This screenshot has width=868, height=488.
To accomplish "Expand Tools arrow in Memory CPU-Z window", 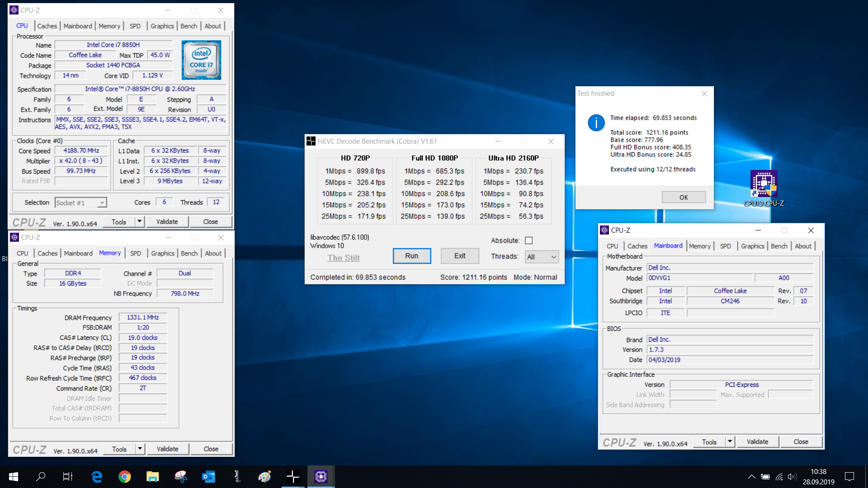I will click(x=140, y=449).
